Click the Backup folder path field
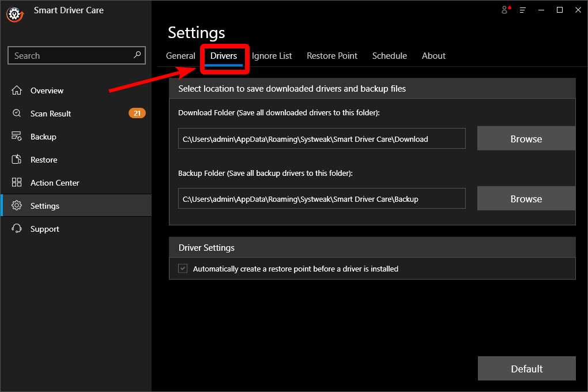Viewport: 588px width, 392px height. 322,198
